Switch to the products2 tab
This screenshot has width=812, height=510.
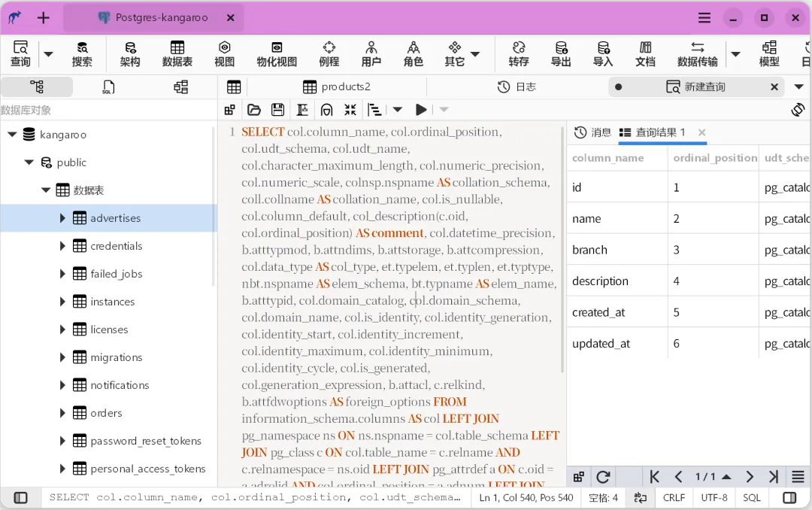click(x=337, y=87)
